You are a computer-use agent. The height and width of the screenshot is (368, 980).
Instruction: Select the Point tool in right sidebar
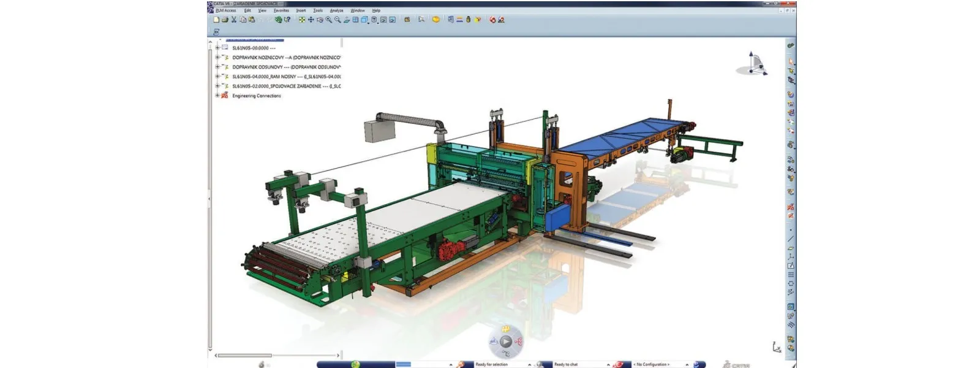[x=791, y=230]
